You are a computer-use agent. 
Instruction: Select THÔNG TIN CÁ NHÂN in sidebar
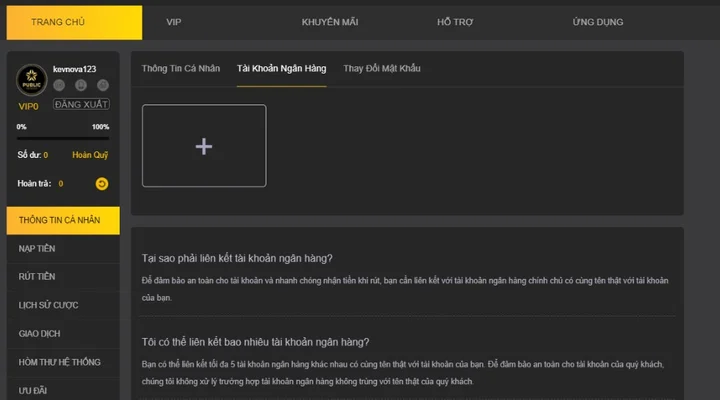[63, 220]
